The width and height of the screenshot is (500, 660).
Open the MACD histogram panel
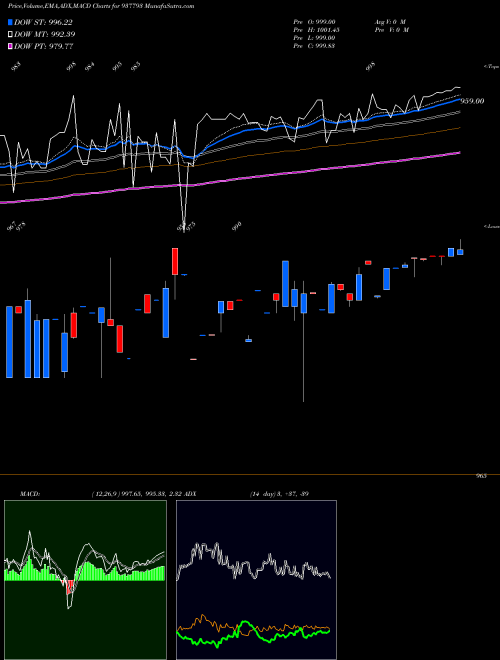coord(85,580)
